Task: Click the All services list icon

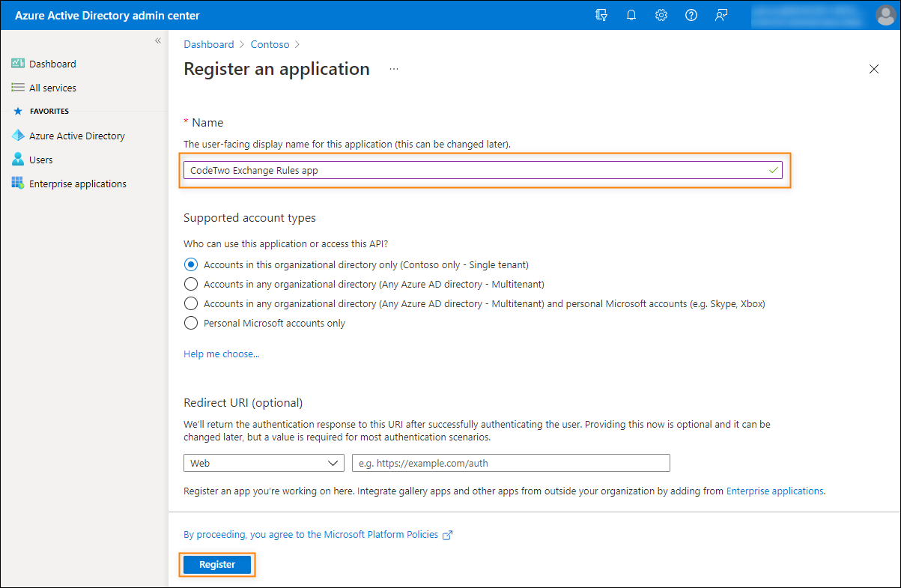Action: (x=19, y=88)
